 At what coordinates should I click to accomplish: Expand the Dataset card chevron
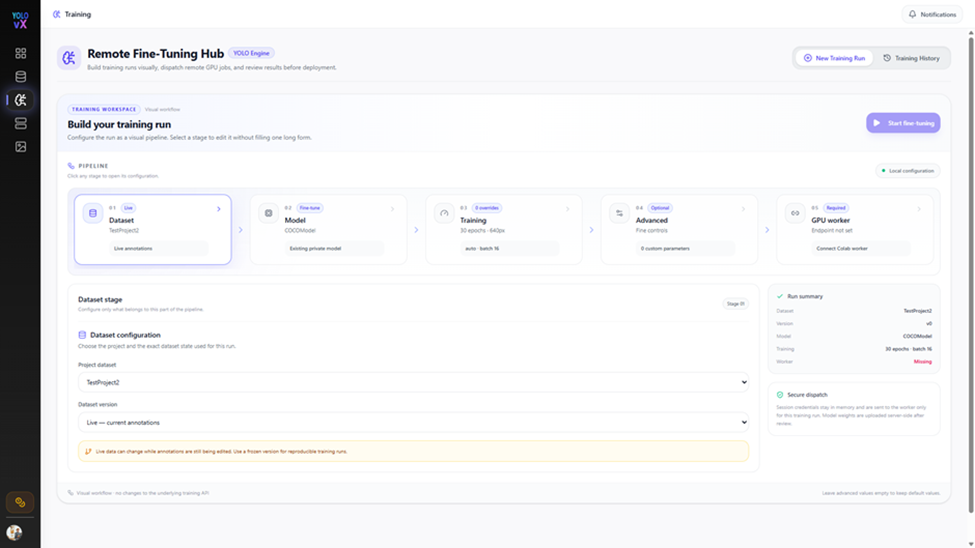[219, 209]
